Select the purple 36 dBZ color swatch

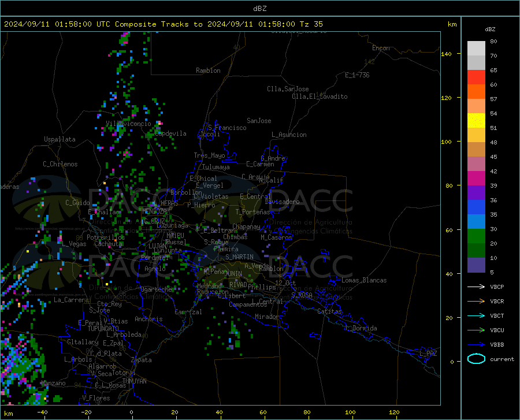(x=476, y=193)
